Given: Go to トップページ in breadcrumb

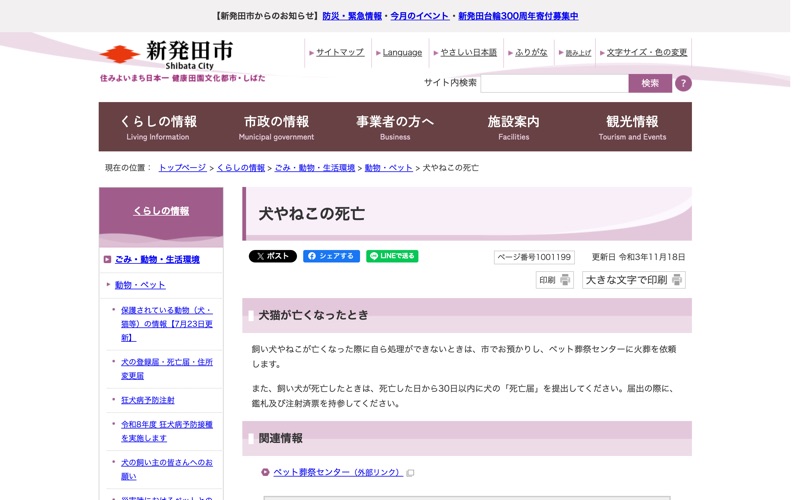Looking at the screenshot, I should coord(183,167).
